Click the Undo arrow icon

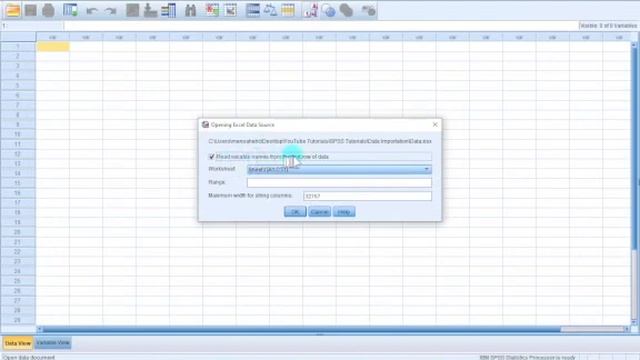pos(92,11)
